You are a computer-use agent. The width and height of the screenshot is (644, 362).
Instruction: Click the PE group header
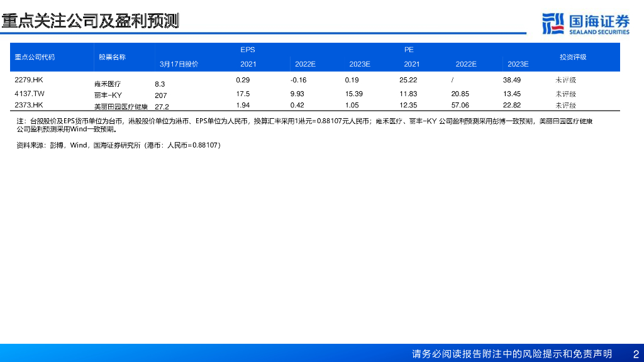[409, 50]
